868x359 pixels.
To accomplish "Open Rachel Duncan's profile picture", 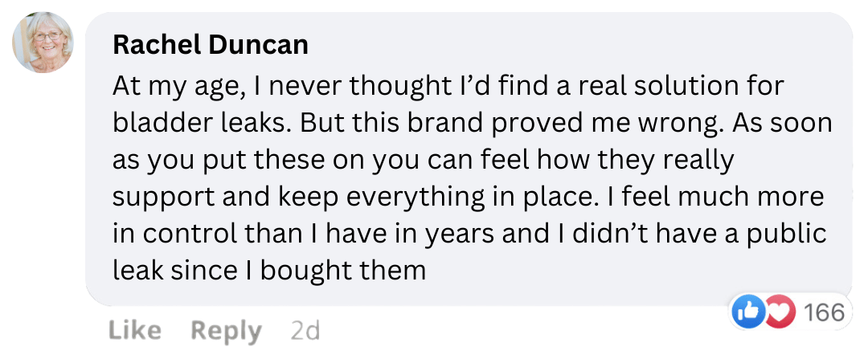I will pos(43,43).
